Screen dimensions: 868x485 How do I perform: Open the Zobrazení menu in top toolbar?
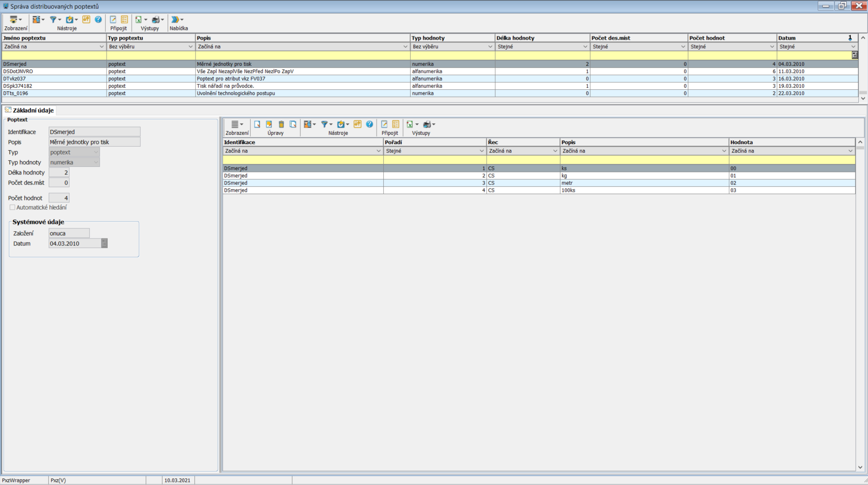(x=15, y=20)
